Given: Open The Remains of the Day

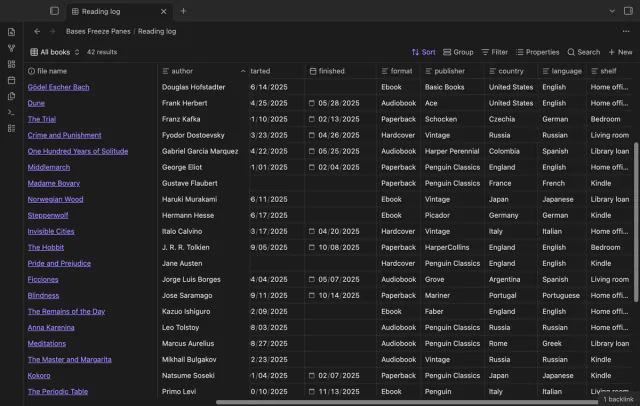Looking at the screenshot, I should (x=67, y=311).
